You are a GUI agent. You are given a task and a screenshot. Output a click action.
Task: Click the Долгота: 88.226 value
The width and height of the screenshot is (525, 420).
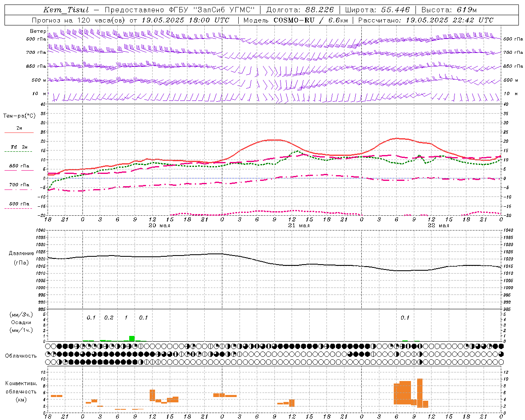[300, 10]
